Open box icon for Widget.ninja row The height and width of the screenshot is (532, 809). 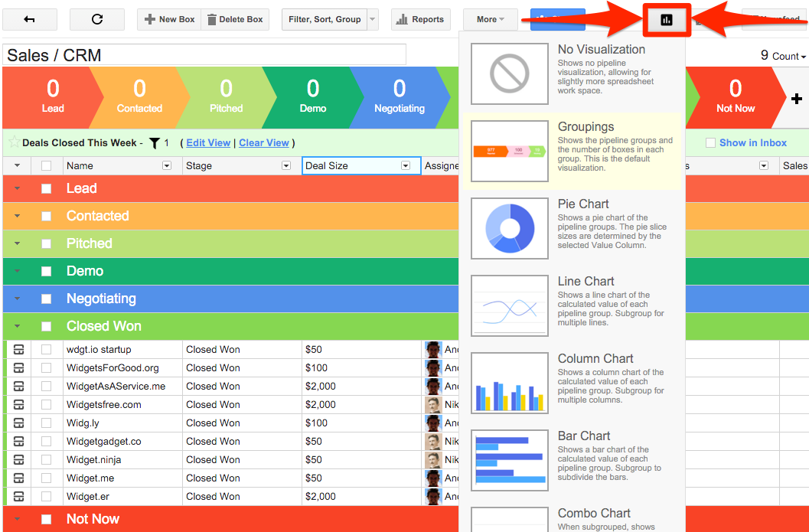[x=18, y=459]
